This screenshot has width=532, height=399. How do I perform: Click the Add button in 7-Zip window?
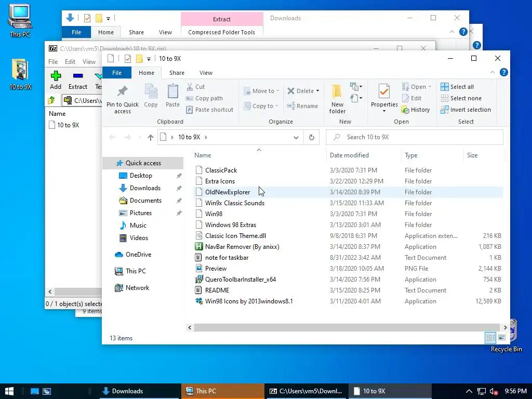pyautogui.click(x=56, y=81)
